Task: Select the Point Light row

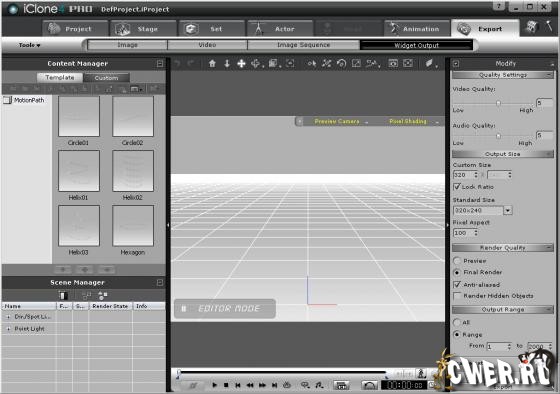Action: point(84,329)
